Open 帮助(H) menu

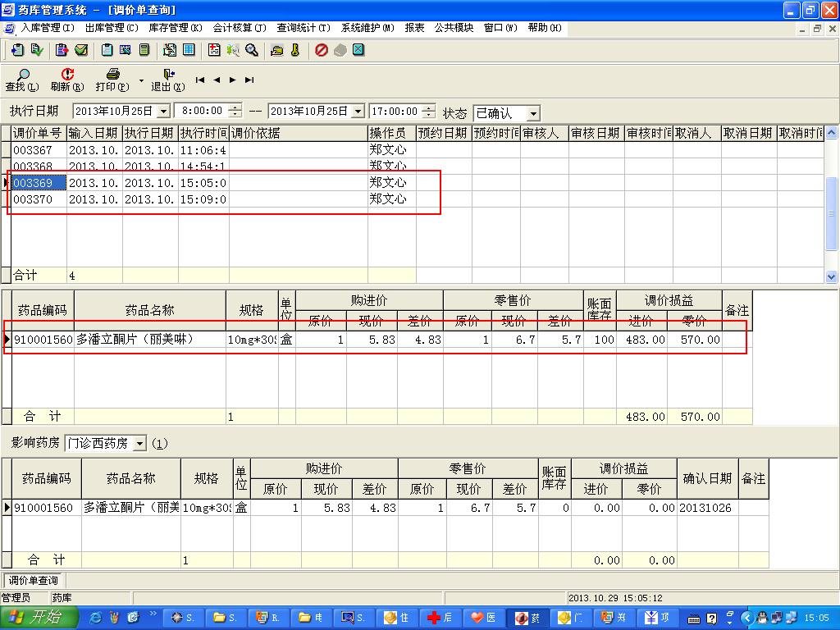tap(545, 28)
